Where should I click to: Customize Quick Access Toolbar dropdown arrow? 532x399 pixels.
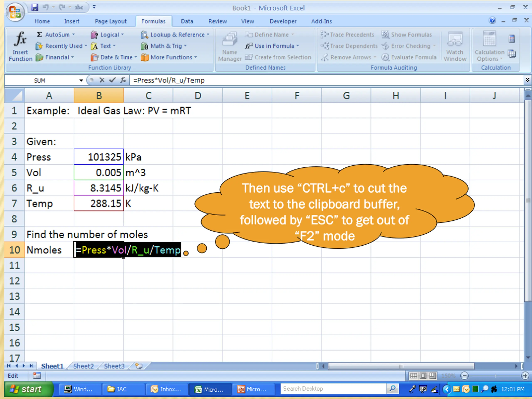pyautogui.click(x=94, y=7)
